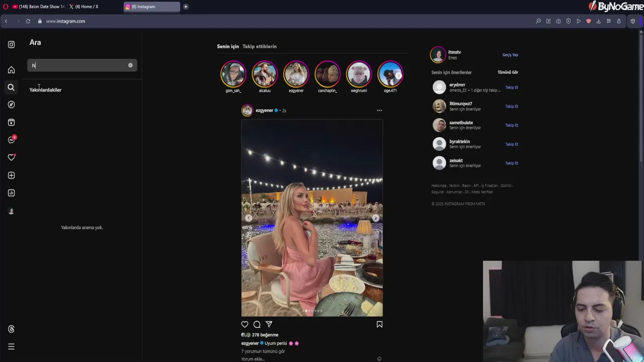The width and height of the screenshot is (644, 362).
Task: Open the post's three-dot options menu
Action: 379,110
